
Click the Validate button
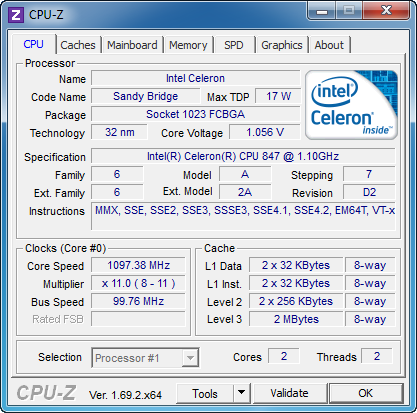[289, 393]
